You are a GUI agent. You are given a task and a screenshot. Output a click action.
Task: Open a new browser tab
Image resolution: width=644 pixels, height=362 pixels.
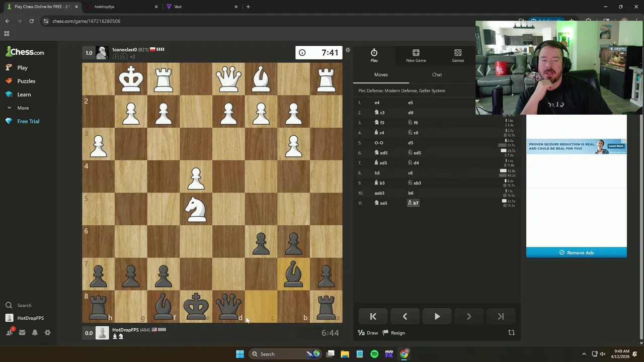tap(248, 7)
